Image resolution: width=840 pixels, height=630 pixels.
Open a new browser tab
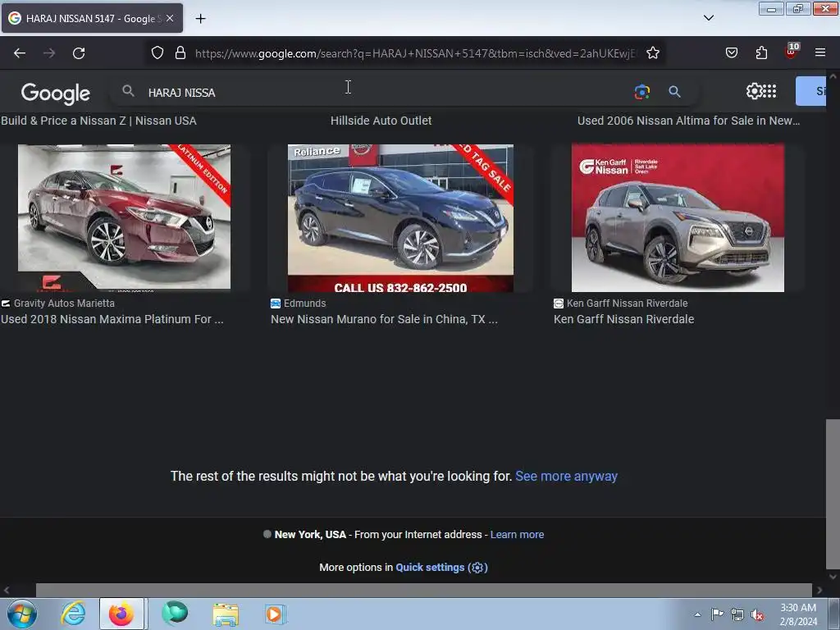pyautogui.click(x=200, y=19)
